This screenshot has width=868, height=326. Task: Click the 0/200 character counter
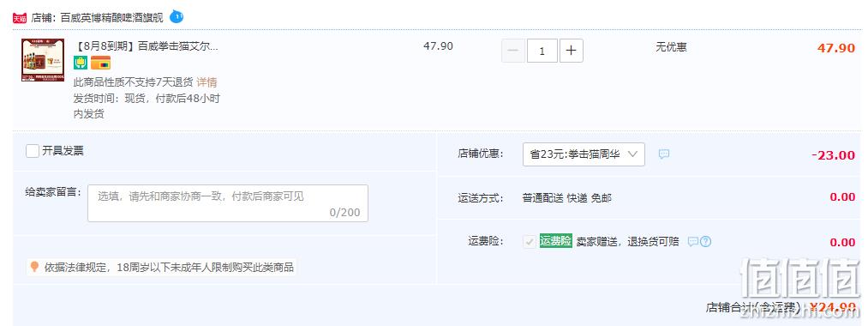tap(344, 213)
